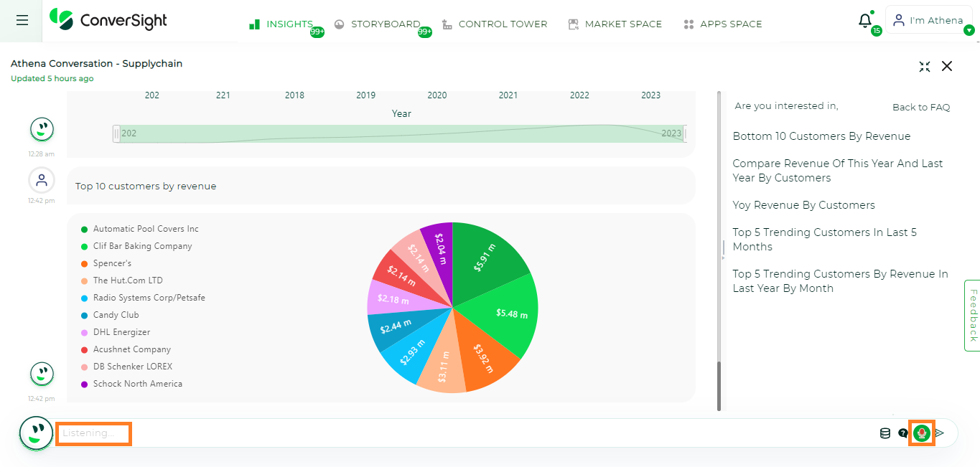Screen dimensions: 980x467
Task: Send the message with the paper plane icon
Action: coord(939,433)
